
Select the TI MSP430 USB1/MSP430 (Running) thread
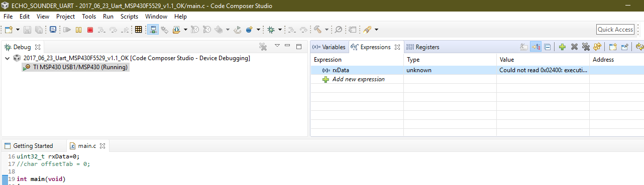76,67
